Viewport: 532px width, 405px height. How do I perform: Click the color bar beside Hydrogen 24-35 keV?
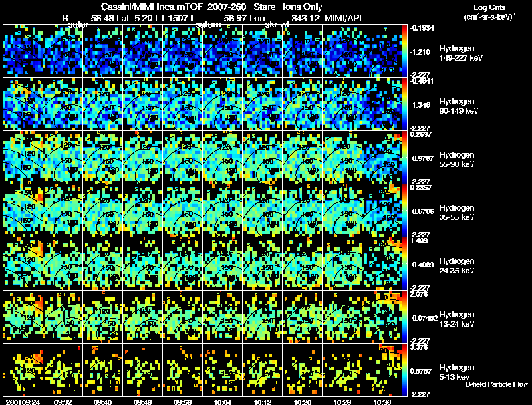point(404,264)
